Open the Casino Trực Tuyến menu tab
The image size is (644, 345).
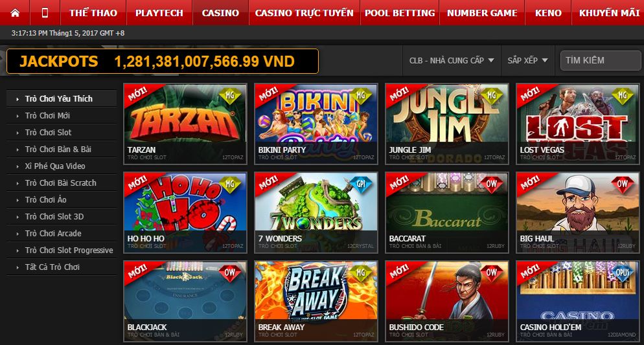tap(304, 13)
